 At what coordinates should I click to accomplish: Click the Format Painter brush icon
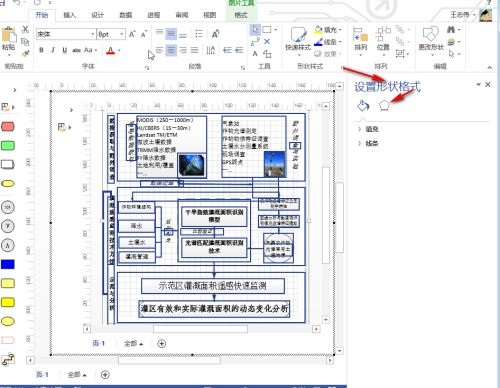25,53
